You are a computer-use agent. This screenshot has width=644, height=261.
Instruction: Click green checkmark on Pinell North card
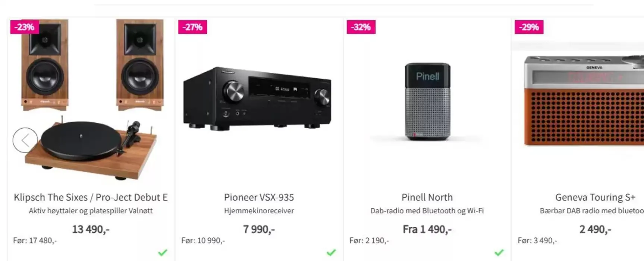[499, 253]
